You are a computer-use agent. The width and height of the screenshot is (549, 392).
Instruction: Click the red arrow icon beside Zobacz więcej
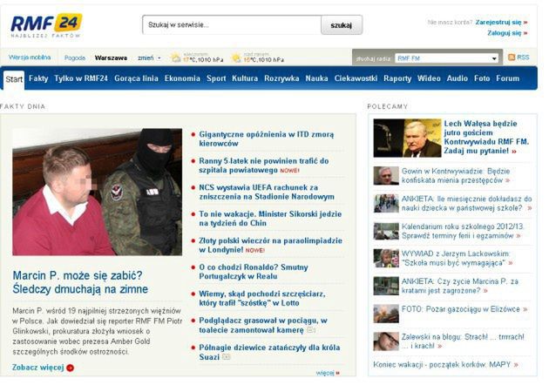pyautogui.click(x=70, y=368)
